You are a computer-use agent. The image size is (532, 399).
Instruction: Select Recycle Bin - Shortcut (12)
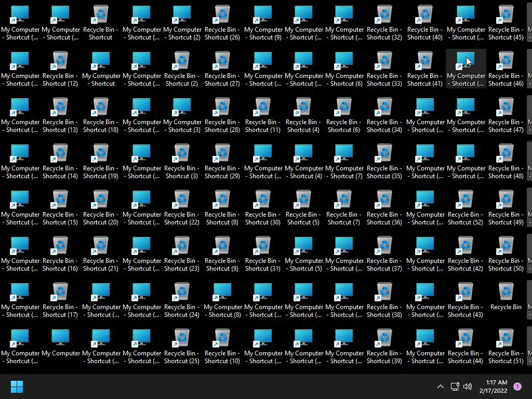tap(60, 69)
